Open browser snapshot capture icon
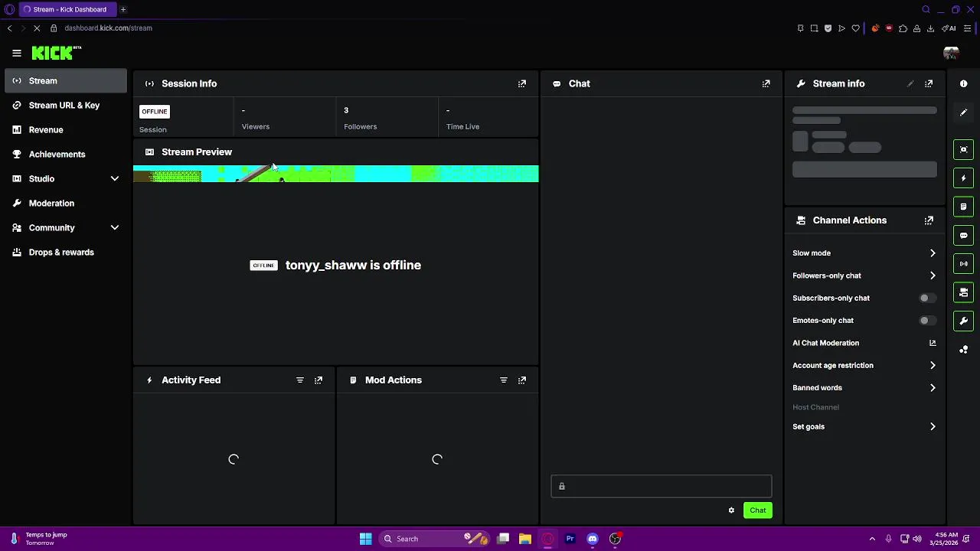980x551 pixels. pos(814,28)
